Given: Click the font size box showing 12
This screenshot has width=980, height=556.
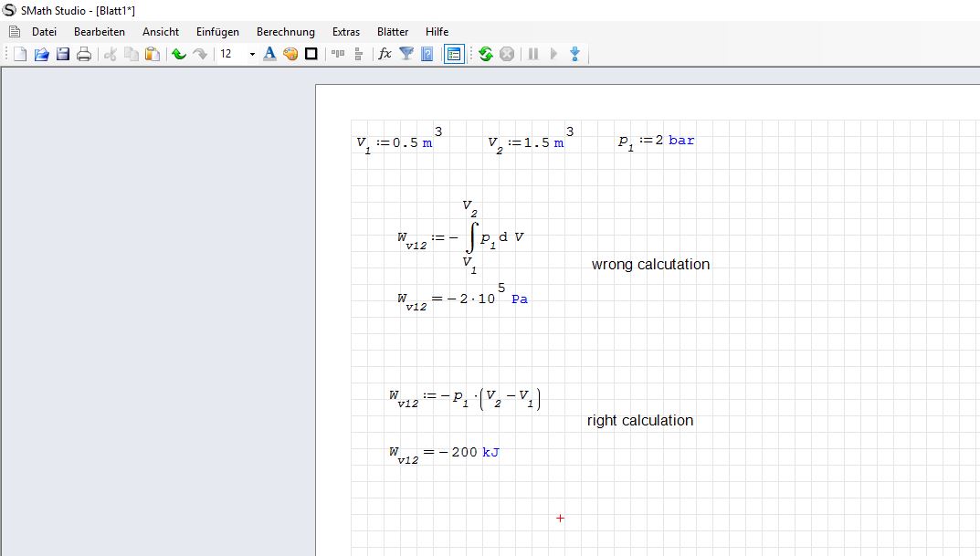Looking at the screenshot, I should click(x=231, y=55).
